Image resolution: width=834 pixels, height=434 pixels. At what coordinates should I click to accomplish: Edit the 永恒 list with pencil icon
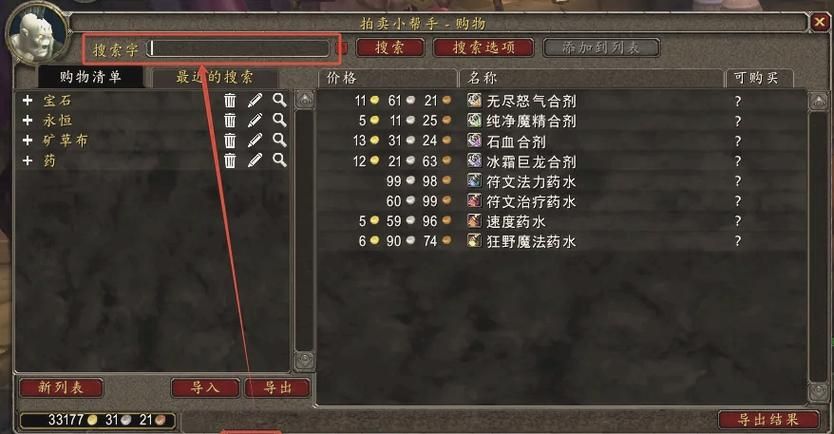[x=255, y=120]
